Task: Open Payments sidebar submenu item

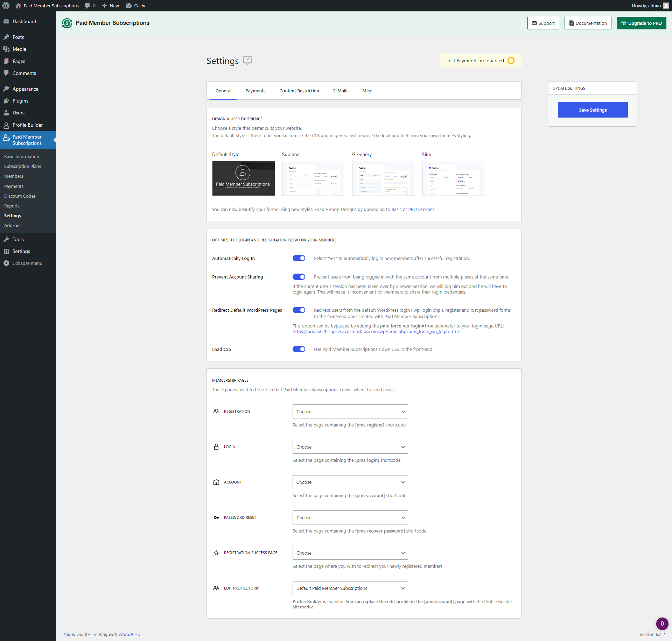Action: tap(14, 186)
